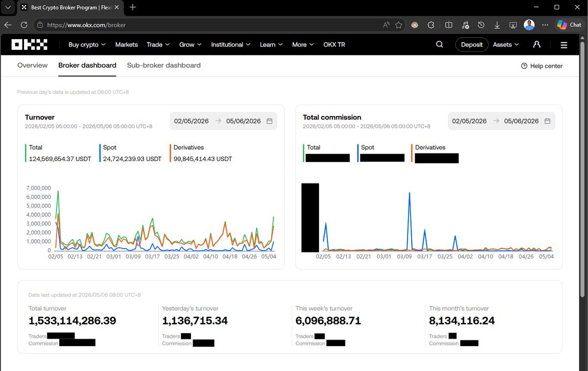
Task: Click Turnover start date 02/05/2026
Action: (192, 121)
